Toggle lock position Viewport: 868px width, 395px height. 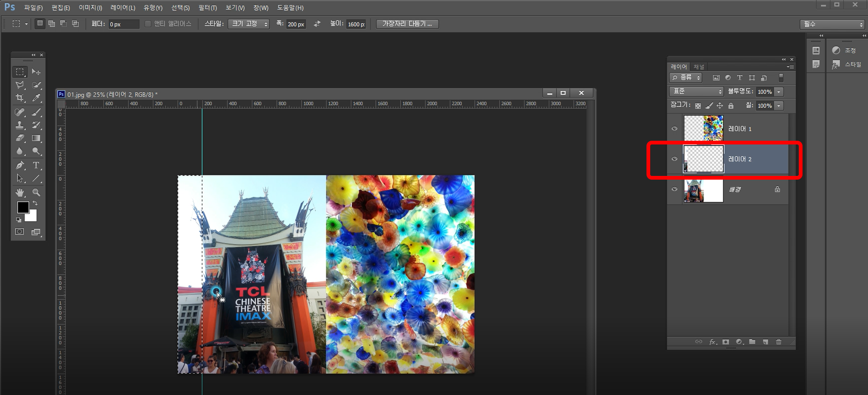coord(720,106)
